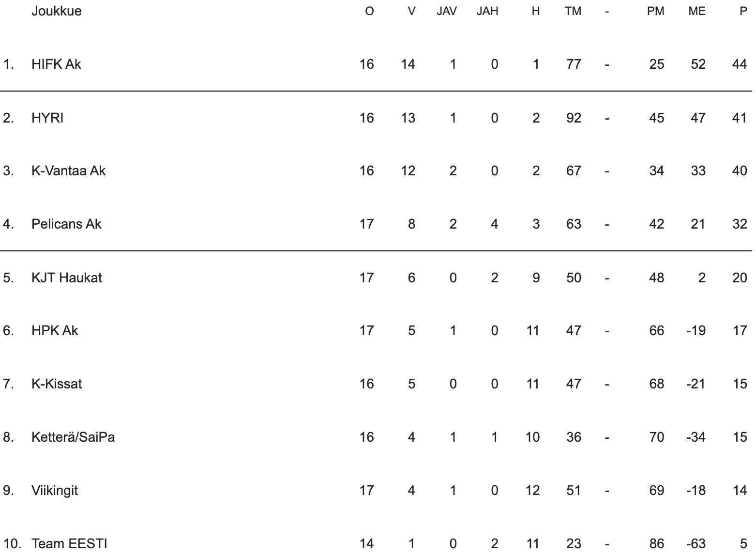Click the JAV column header
Viewport: 756px width, 556px height.
pyautogui.click(x=446, y=11)
